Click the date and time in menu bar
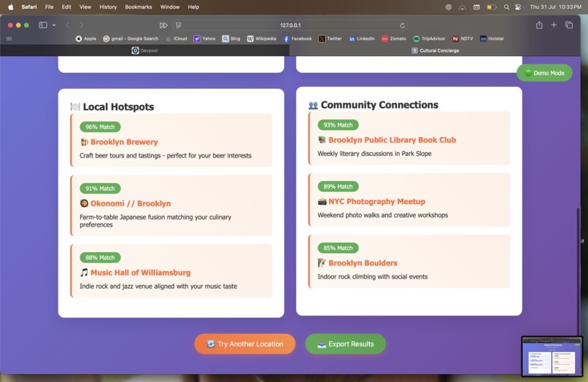Image resolution: width=588 pixels, height=382 pixels. point(556,7)
